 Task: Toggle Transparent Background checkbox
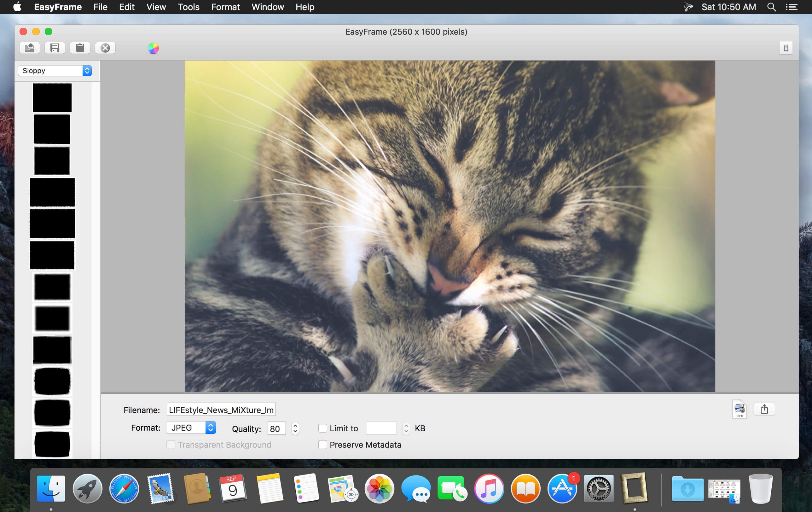pyautogui.click(x=171, y=445)
